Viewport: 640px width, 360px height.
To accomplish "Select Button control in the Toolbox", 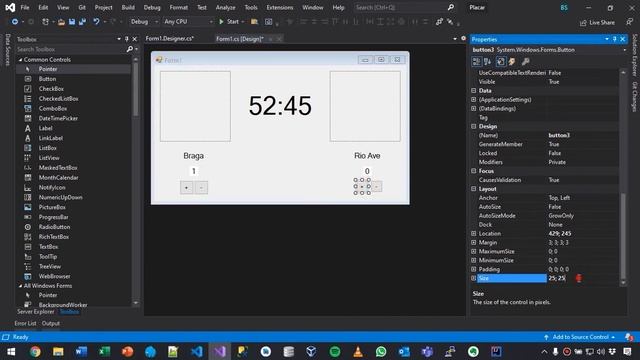I will pos(47,79).
